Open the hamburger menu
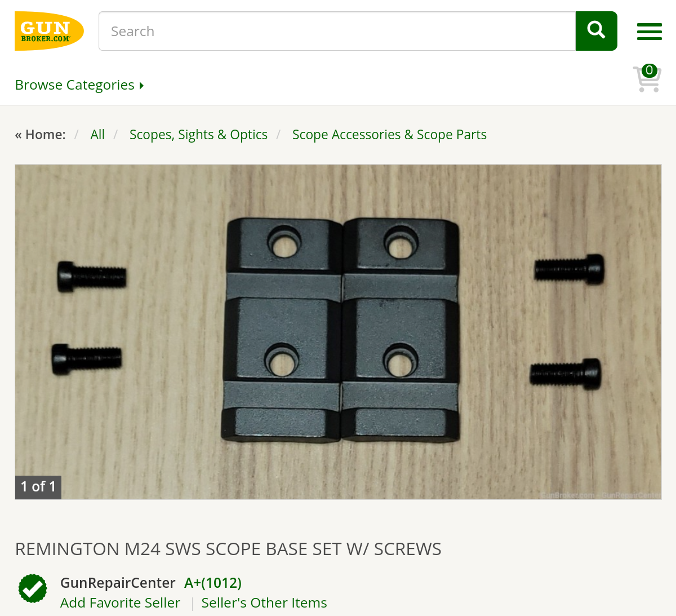The image size is (676, 616). [x=649, y=32]
